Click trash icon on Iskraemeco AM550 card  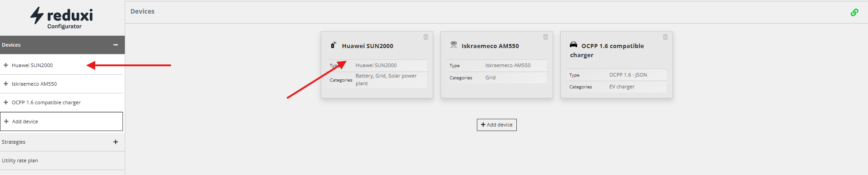pyautogui.click(x=545, y=37)
